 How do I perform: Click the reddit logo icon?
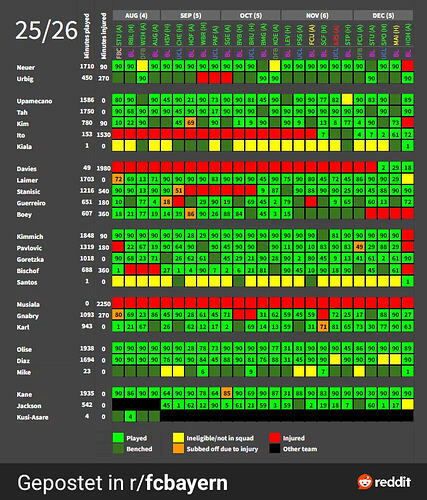[365, 482]
